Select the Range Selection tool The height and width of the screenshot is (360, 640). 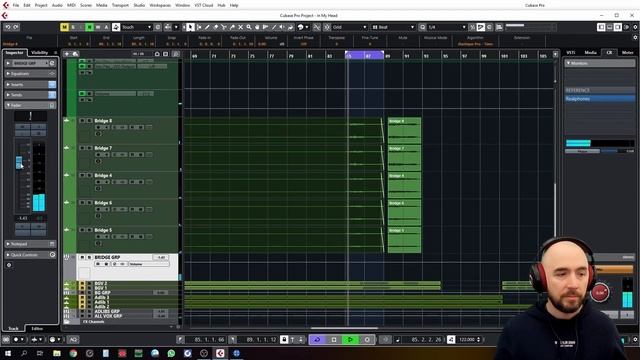[199, 27]
